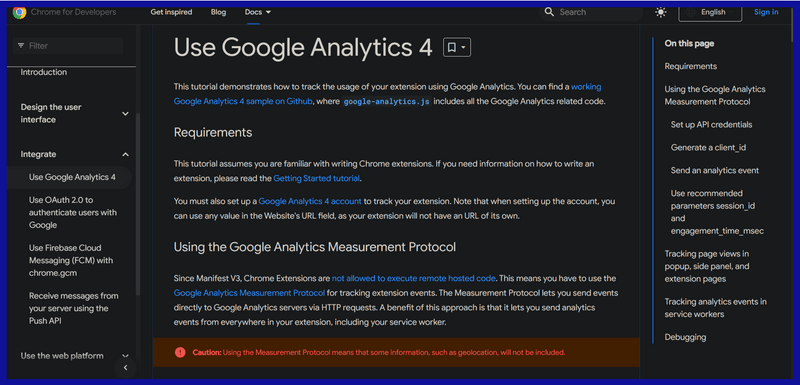Open working Google Analytics 4 sample link
The height and width of the screenshot is (385, 800).
point(387,94)
